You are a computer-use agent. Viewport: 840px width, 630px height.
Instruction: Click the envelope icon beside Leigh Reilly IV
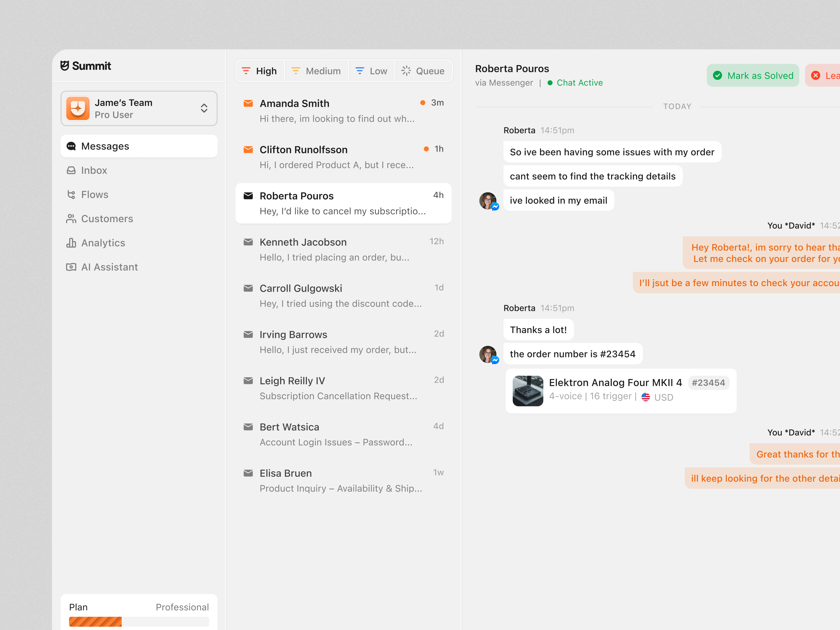point(248,381)
